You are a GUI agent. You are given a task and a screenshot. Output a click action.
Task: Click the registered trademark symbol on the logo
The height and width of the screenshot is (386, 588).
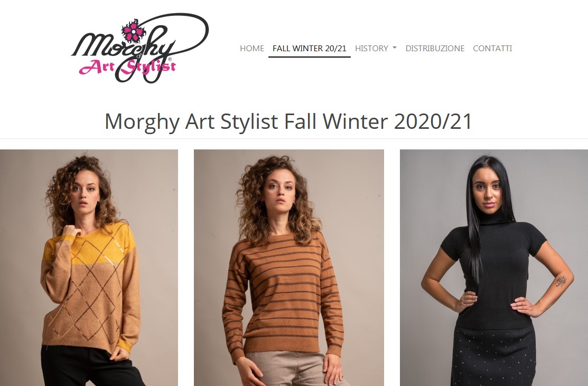pyautogui.click(x=170, y=59)
